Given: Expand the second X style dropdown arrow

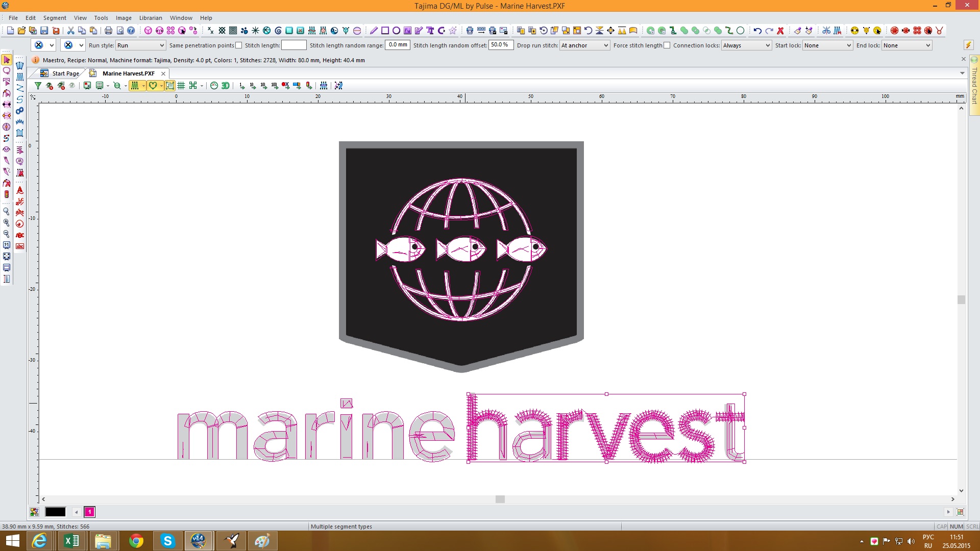Looking at the screenshot, I should tap(81, 45).
